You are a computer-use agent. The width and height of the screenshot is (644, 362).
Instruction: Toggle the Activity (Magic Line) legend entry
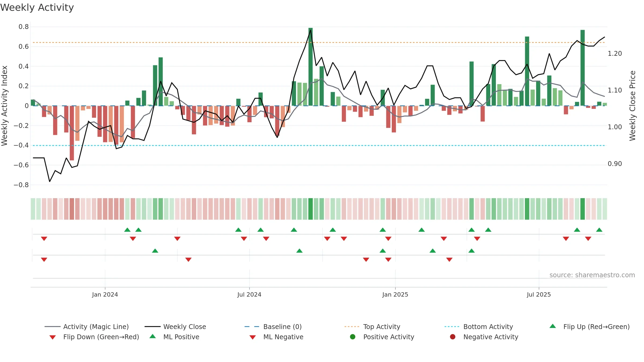pos(87,327)
